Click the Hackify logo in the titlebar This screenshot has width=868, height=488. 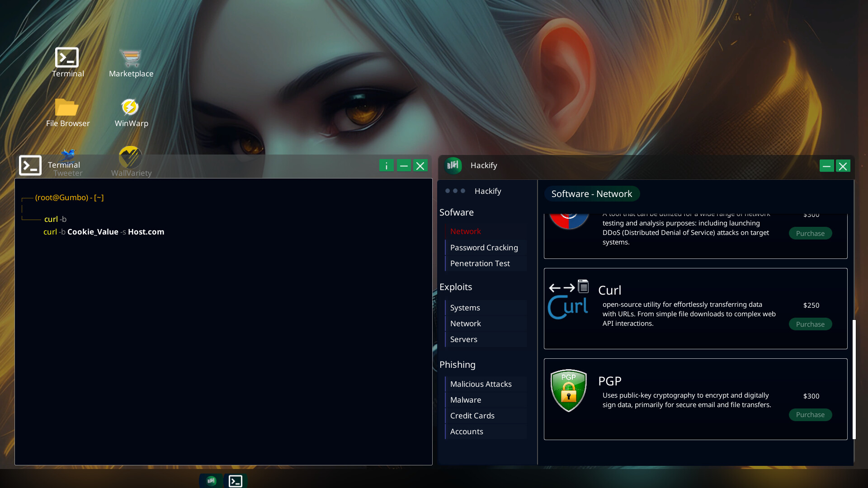454,165
